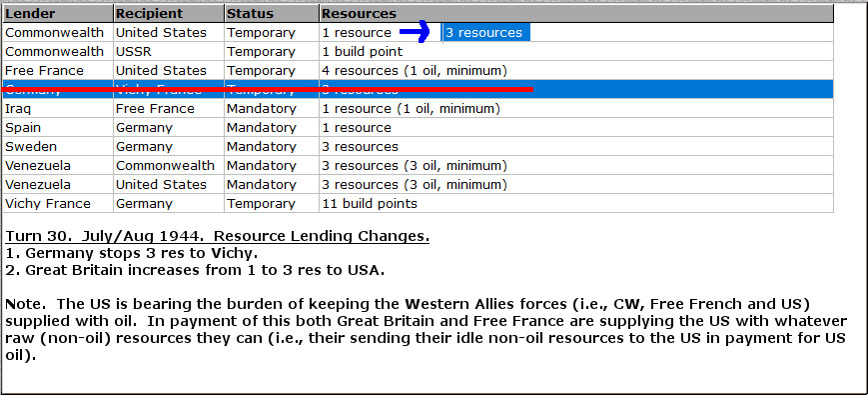Click '3 resources (3 oil, minimum)' for Venezuela–Commonwealth
This screenshot has width=868, height=395.
pos(576,166)
